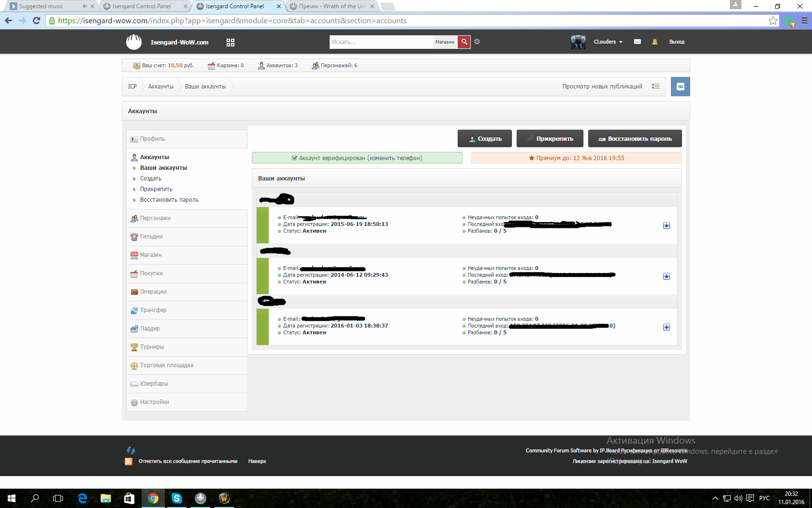Open the messages envelope icon

click(638, 42)
